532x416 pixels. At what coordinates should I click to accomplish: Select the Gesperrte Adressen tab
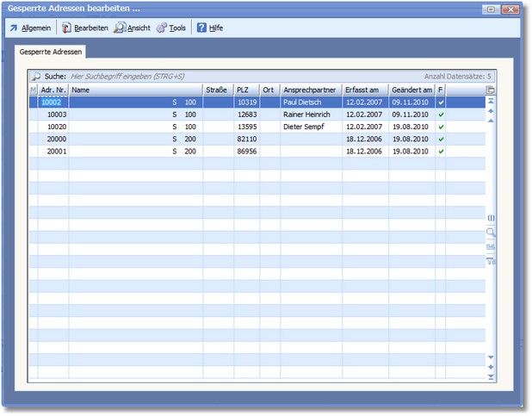point(49,53)
